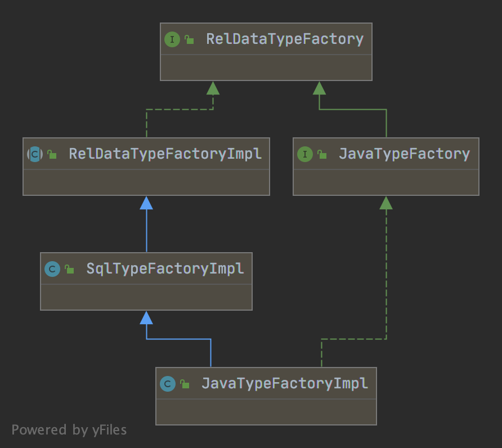Click the abstract class icon of RelDataTypeFactoryImpl
Viewport: 502px width, 448px height.
[x=35, y=154]
